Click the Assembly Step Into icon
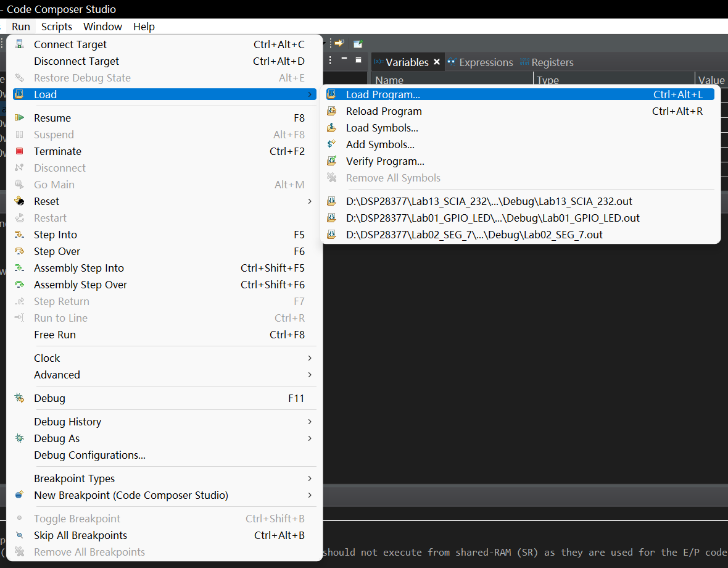Image resolution: width=728 pixels, height=568 pixels. [x=20, y=268]
